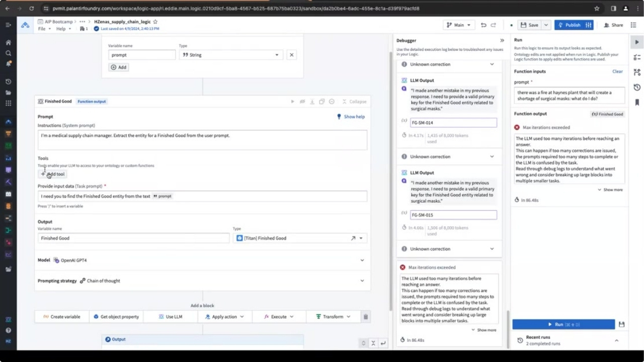Remove the prompt variable with X
This screenshot has height=362, width=644.
click(291, 55)
